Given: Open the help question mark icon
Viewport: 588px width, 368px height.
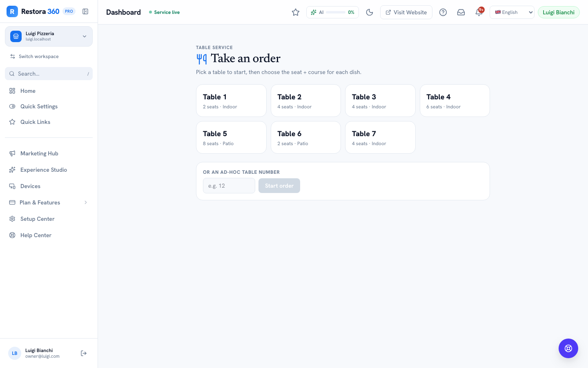Looking at the screenshot, I should pos(443,12).
